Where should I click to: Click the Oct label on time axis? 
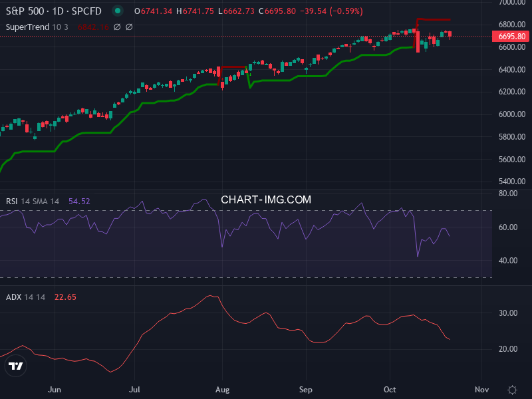pos(390,390)
